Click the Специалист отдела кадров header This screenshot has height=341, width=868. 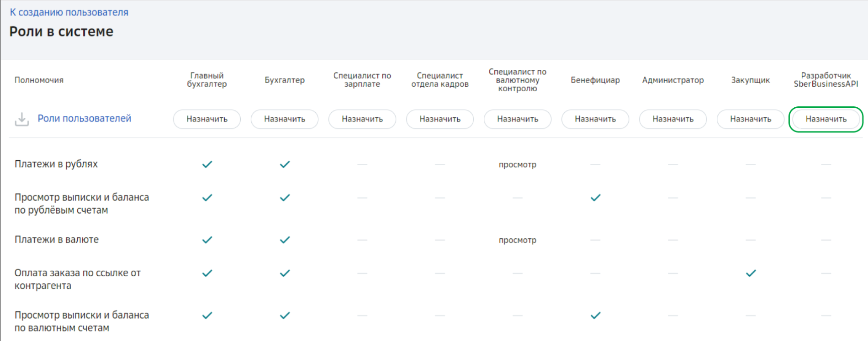point(440,80)
